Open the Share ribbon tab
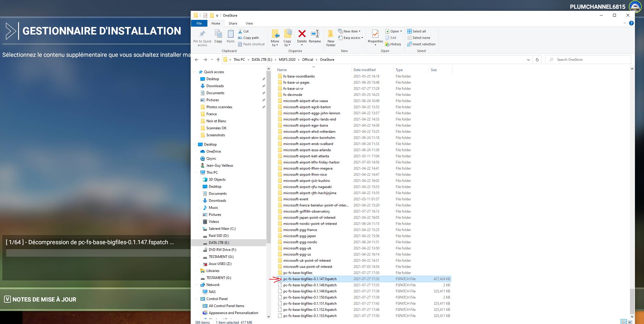The width and height of the screenshot is (644, 324). [233, 23]
